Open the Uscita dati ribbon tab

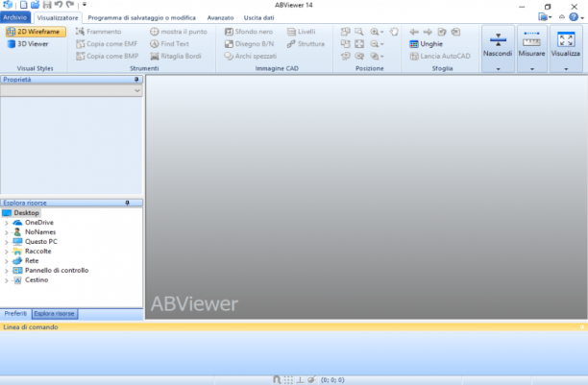tap(258, 17)
